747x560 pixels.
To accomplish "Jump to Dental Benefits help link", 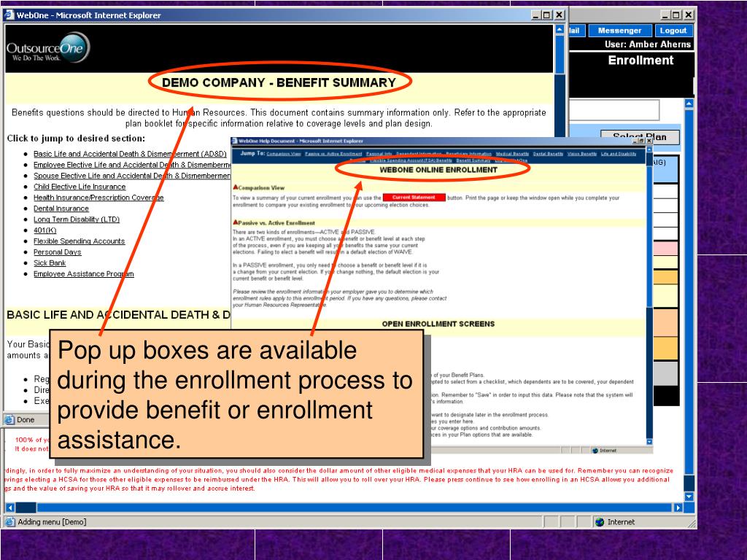I will pyautogui.click(x=548, y=154).
